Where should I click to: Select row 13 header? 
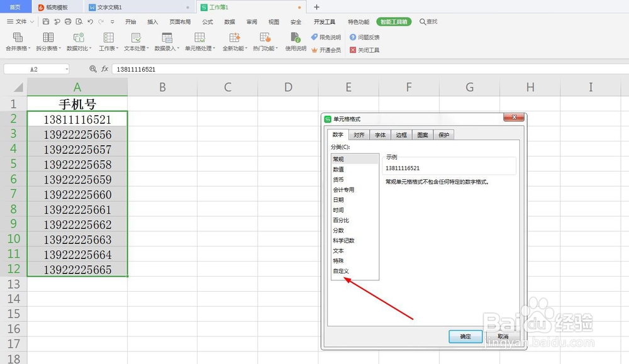pyautogui.click(x=14, y=284)
